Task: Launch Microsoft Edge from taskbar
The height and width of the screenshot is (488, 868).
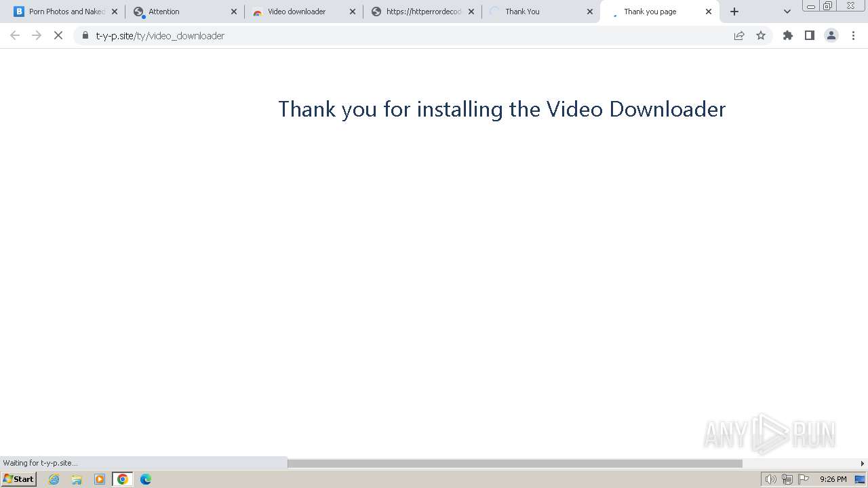Action: click(x=146, y=479)
